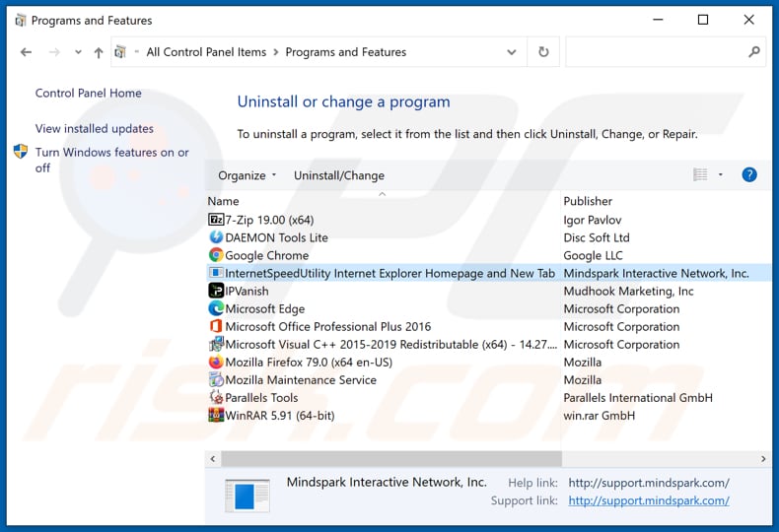
Task: Select Parallels Tools row
Action: coord(489,397)
